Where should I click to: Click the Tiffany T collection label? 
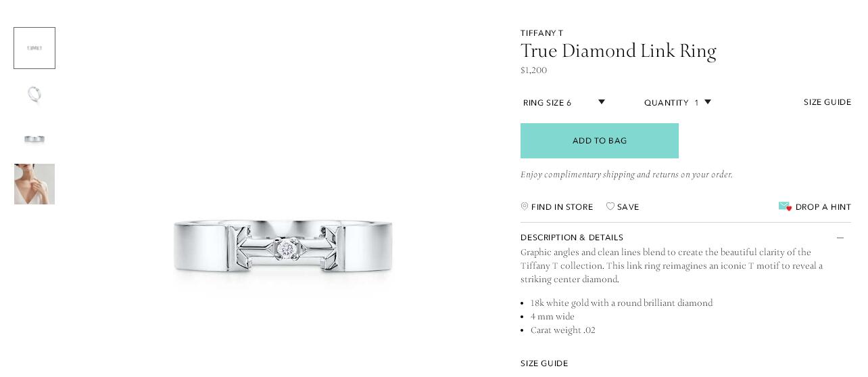point(541,33)
